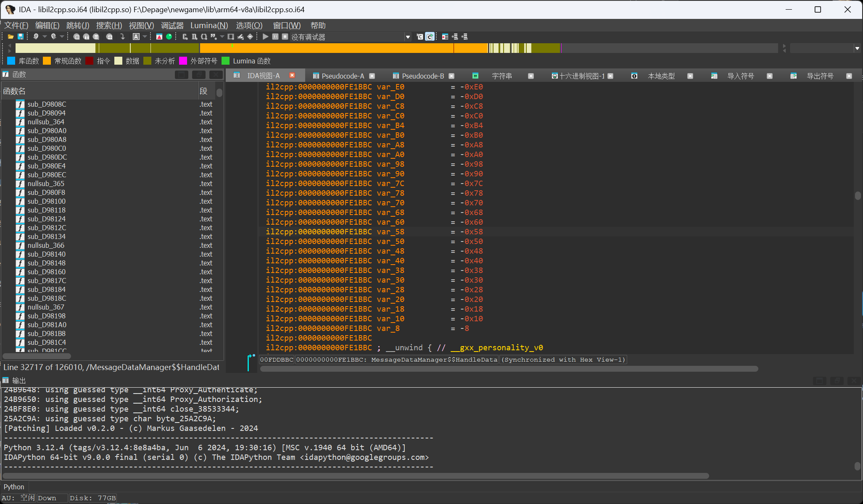This screenshot has width=863, height=504.
Task: Close the IDA视图-A tab
Action: coord(292,75)
